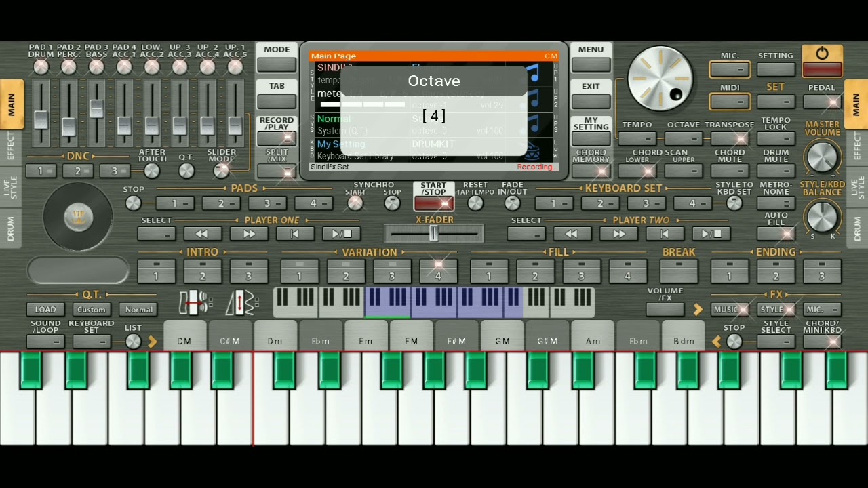Toggle the MIDI button
Screen dimensions: 868x488
pyautogui.click(x=730, y=102)
